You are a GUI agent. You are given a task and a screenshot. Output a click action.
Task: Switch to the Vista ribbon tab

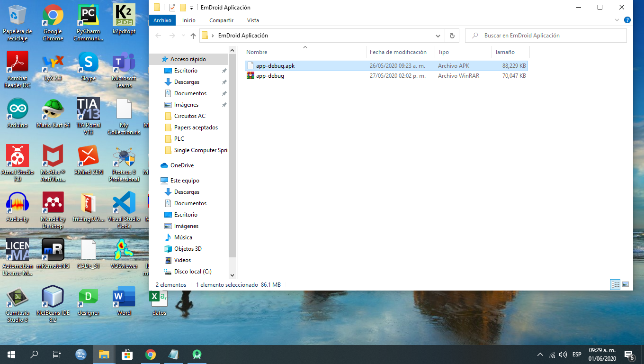click(253, 20)
